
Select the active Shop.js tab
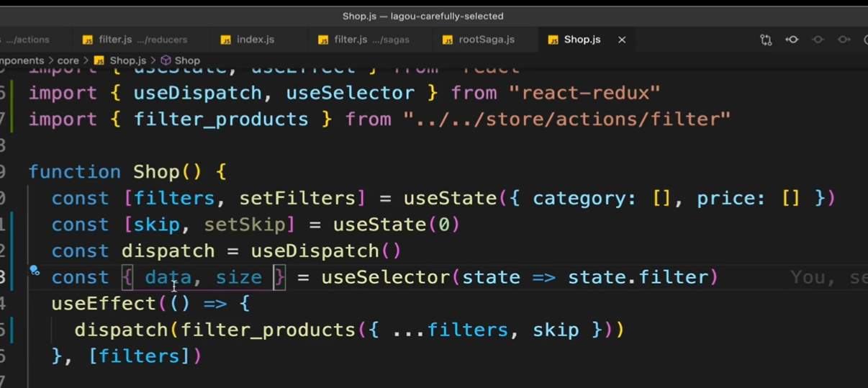[x=582, y=40]
